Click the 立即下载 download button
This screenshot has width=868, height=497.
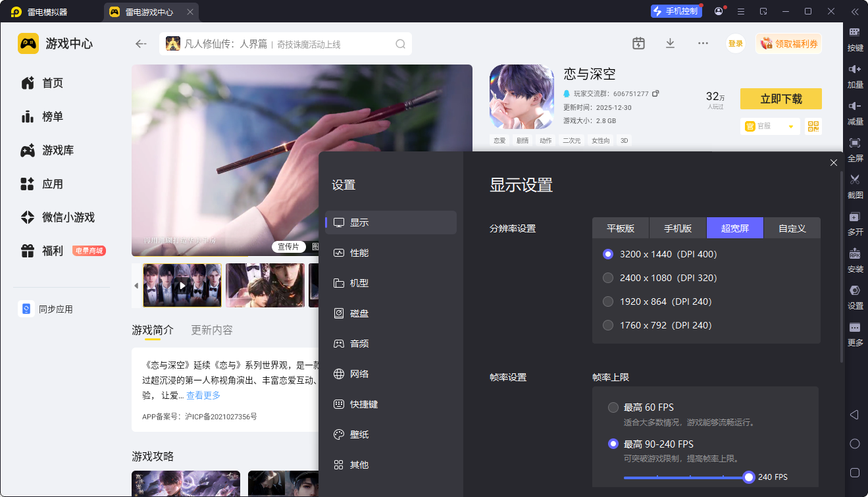781,99
